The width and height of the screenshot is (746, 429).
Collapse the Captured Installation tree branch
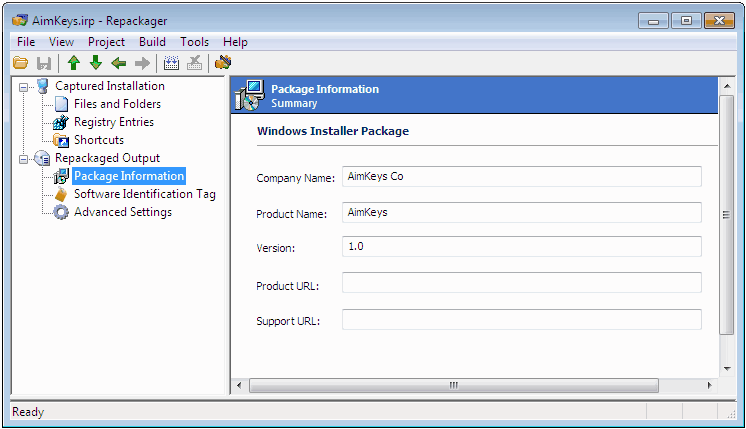pyautogui.click(x=23, y=87)
